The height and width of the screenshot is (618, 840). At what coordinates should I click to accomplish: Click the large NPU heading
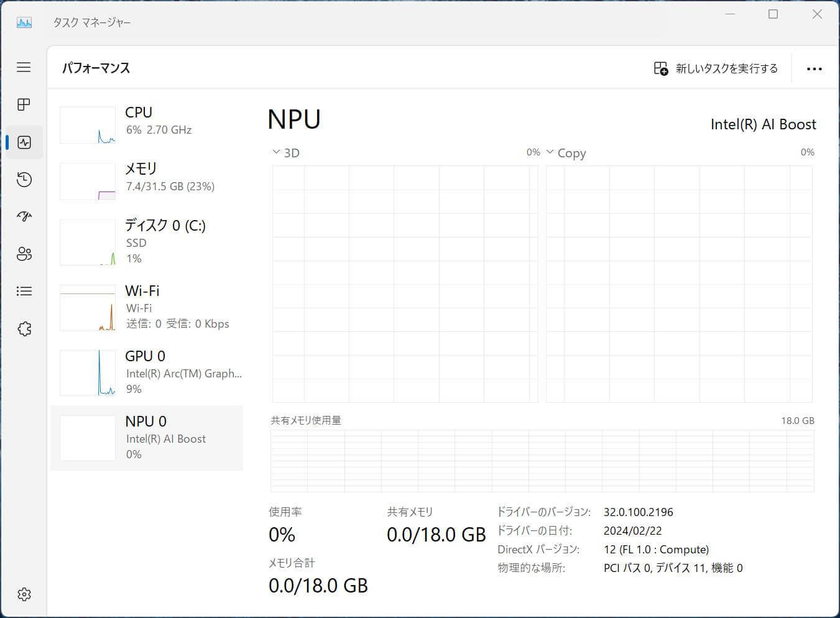pos(294,119)
